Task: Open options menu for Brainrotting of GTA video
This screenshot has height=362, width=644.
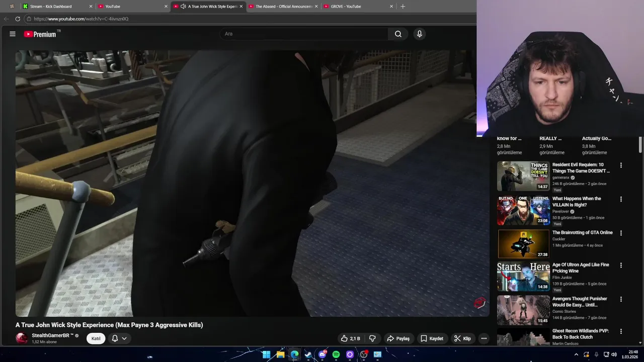Action: (x=621, y=233)
